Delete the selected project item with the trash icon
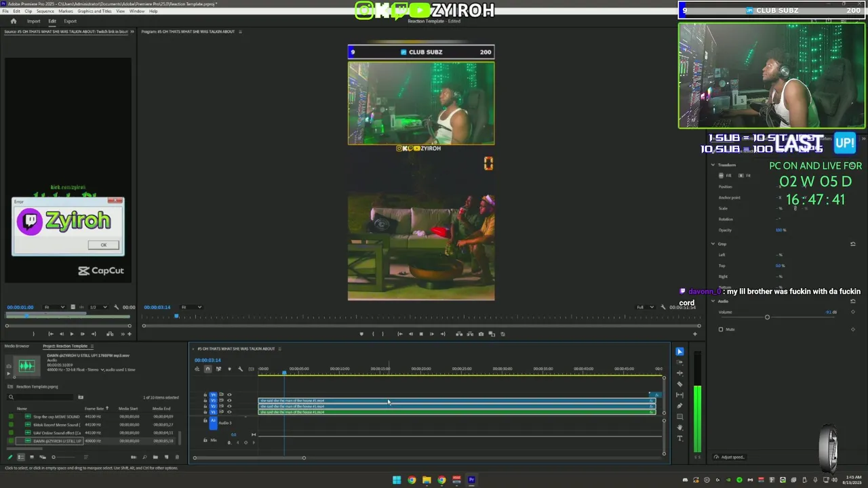 point(177,457)
